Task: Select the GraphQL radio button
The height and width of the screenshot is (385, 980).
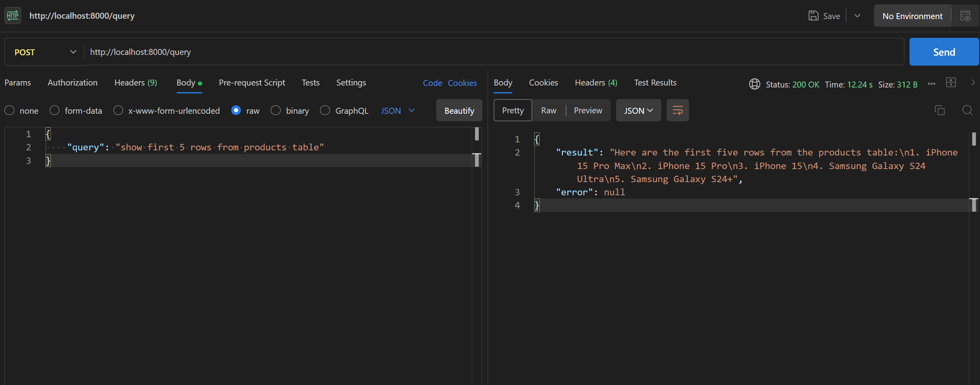Action: pyautogui.click(x=325, y=111)
